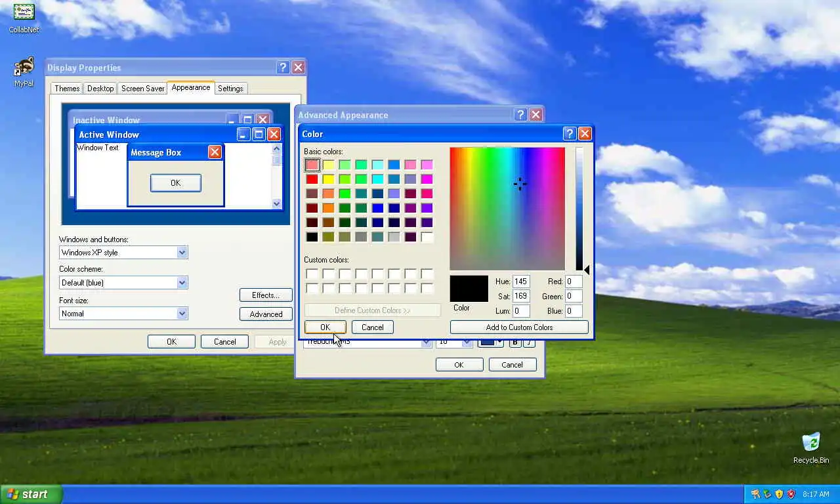The width and height of the screenshot is (840, 504).
Task: Open the Font size dropdown
Action: point(182,314)
